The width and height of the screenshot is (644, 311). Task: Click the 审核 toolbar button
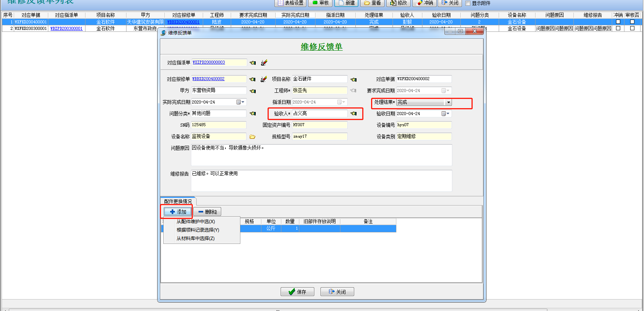click(320, 3)
